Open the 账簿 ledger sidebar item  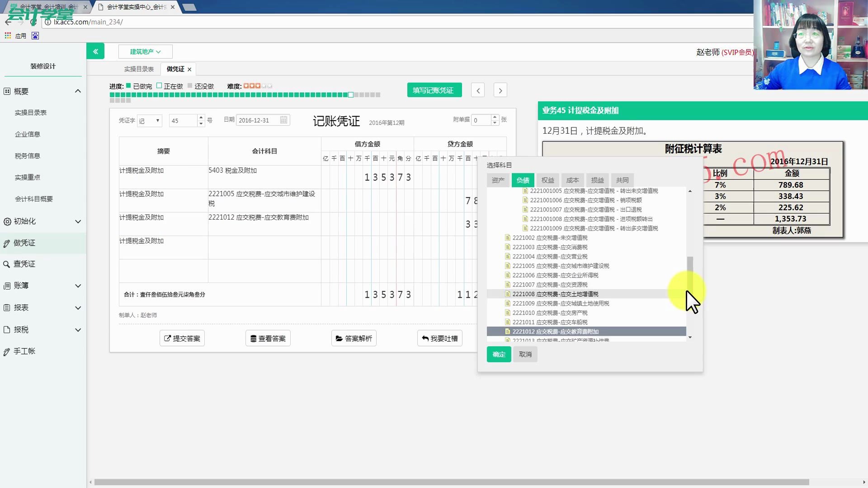[21, 286]
